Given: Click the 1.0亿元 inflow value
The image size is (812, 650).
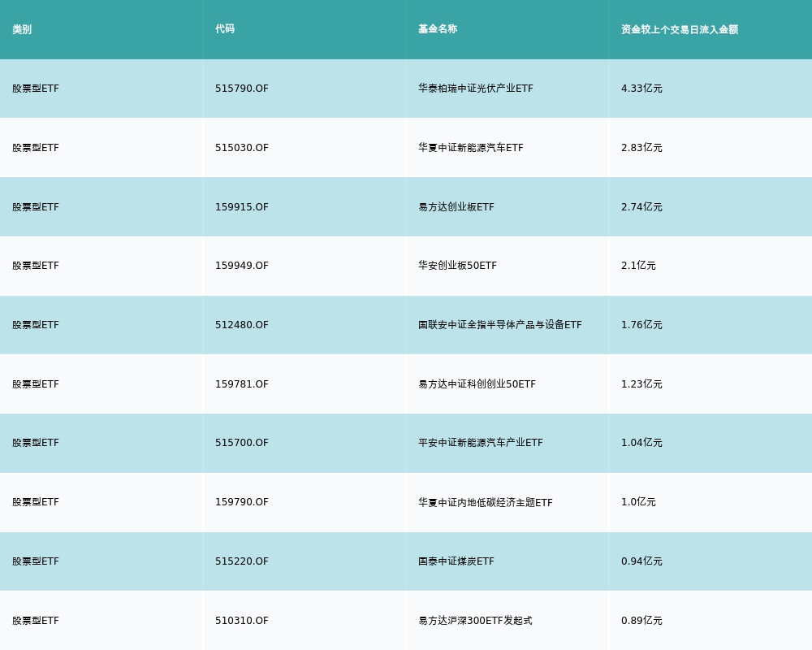Looking at the screenshot, I should (x=638, y=502).
